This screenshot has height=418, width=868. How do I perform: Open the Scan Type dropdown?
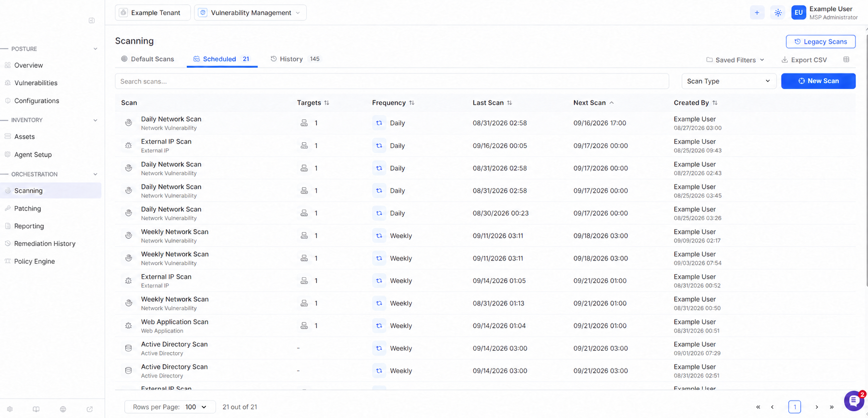pyautogui.click(x=729, y=81)
